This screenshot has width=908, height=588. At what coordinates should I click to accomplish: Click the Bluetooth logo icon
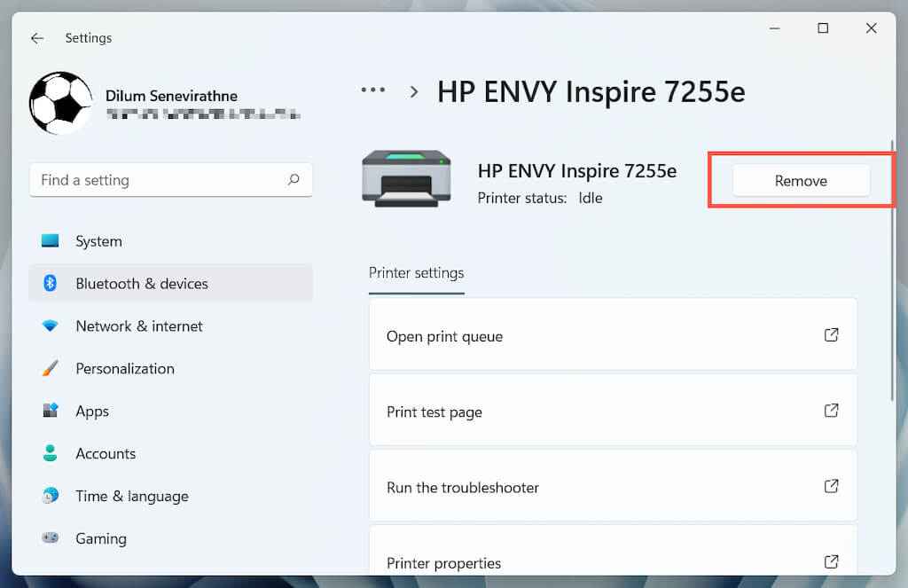(51, 283)
